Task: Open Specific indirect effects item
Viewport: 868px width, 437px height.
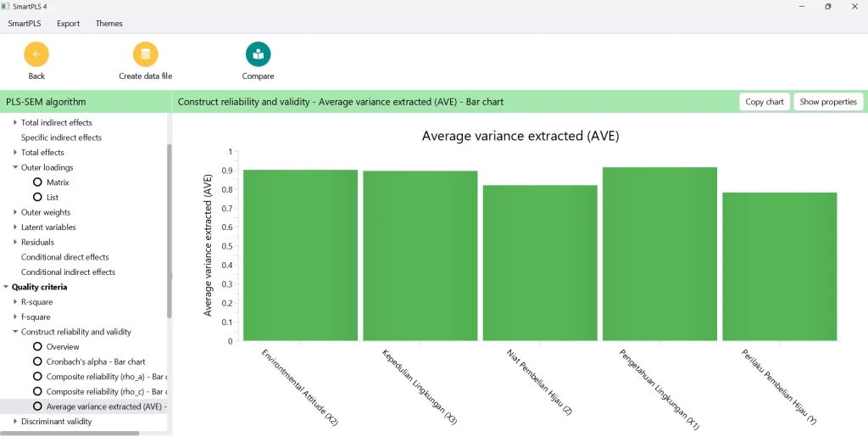Action: 61,137
